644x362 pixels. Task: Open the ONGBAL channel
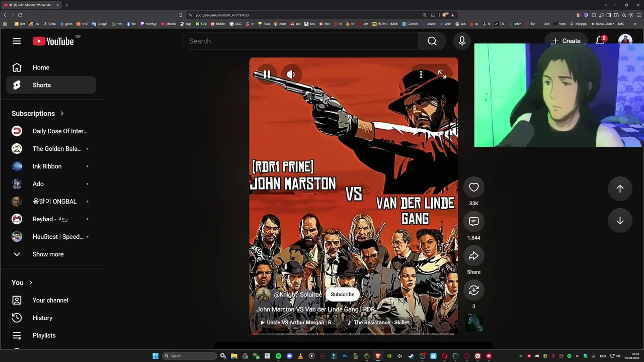(51, 202)
